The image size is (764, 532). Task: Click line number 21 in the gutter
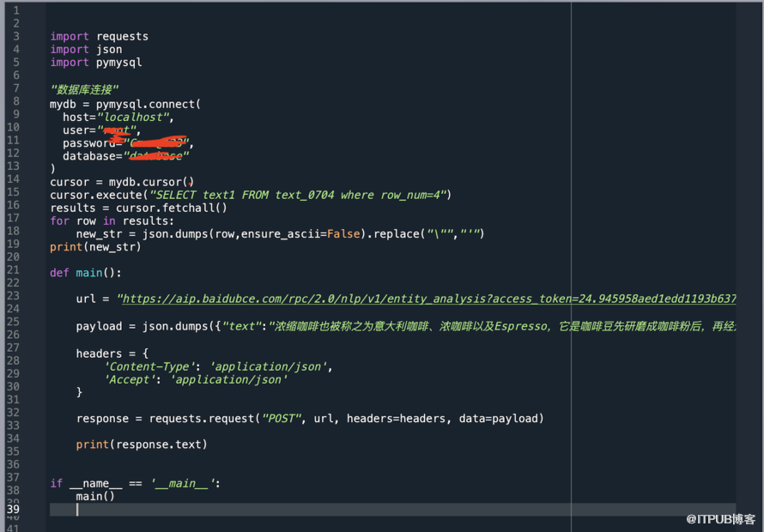tap(13, 271)
